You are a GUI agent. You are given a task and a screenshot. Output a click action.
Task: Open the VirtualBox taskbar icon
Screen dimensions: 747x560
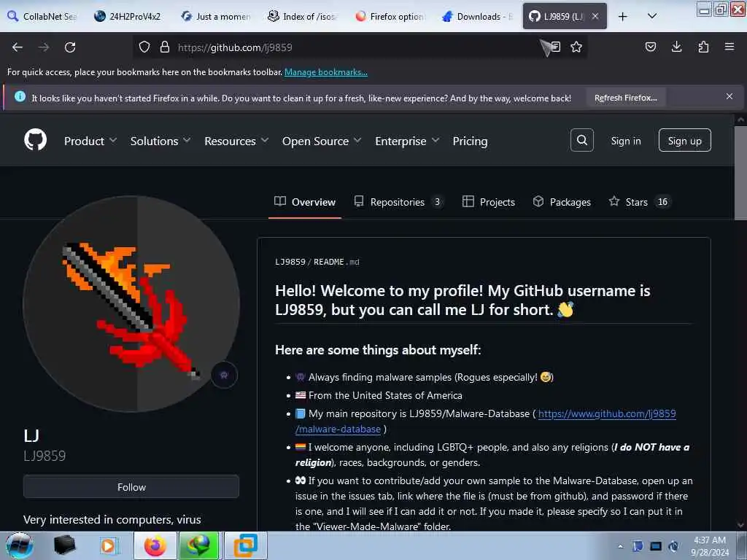pos(245,545)
